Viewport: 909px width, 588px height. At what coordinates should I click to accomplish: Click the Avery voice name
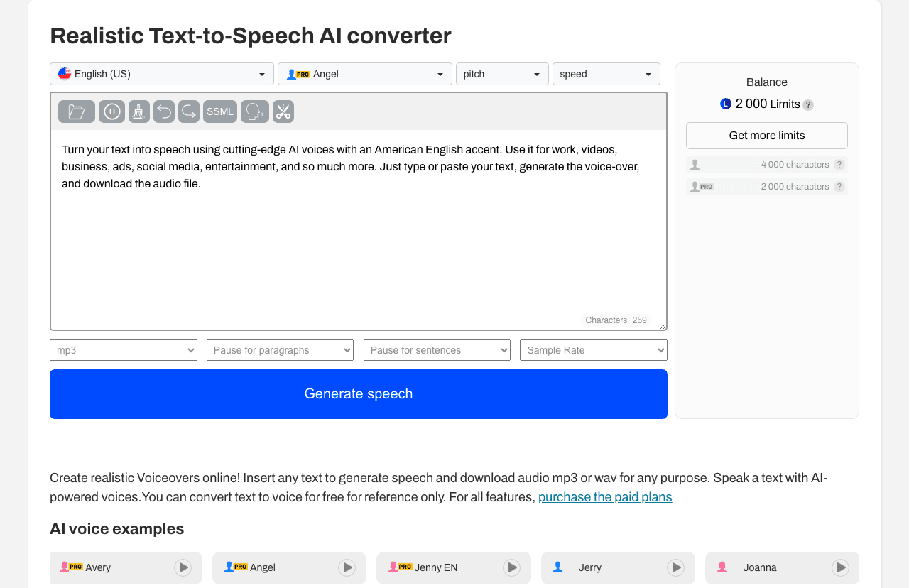click(x=98, y=567)
